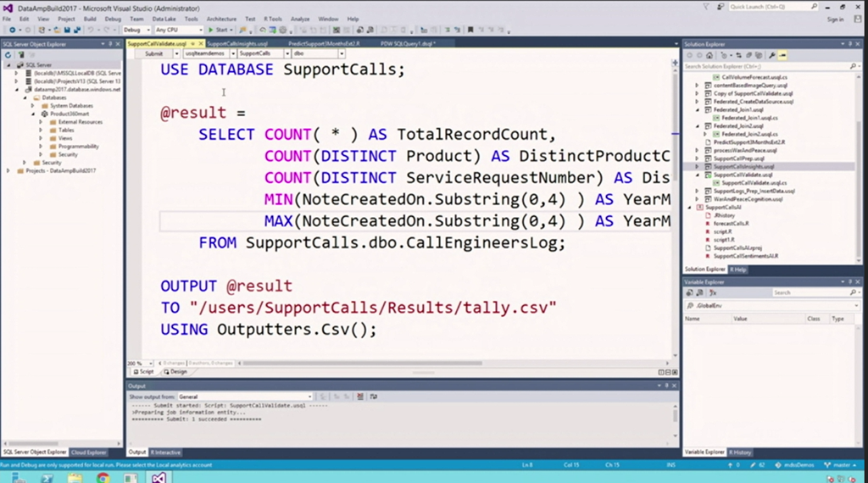Pin the SQL Server Object Explorer panel
Viewport: 868px width, 483px height.
point(110,44)
